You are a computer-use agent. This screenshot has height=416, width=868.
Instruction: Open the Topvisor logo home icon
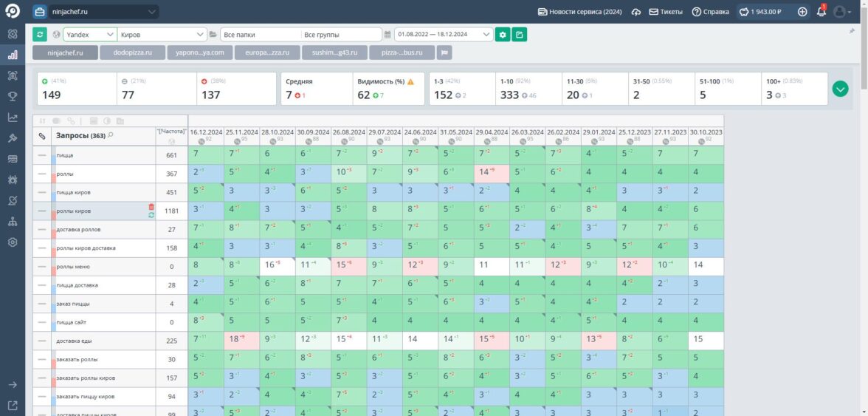(x=12, y=12)
